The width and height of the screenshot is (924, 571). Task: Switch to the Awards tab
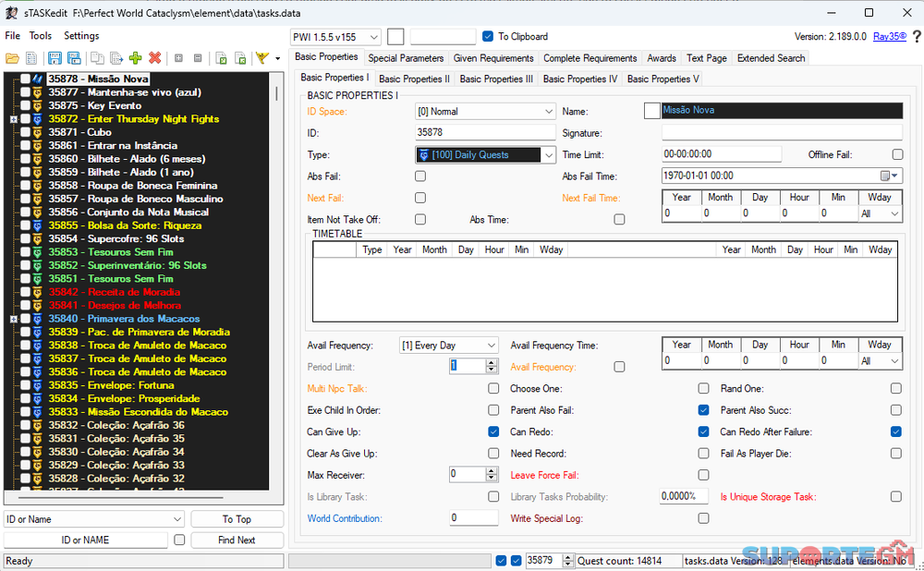click(661, 58)
